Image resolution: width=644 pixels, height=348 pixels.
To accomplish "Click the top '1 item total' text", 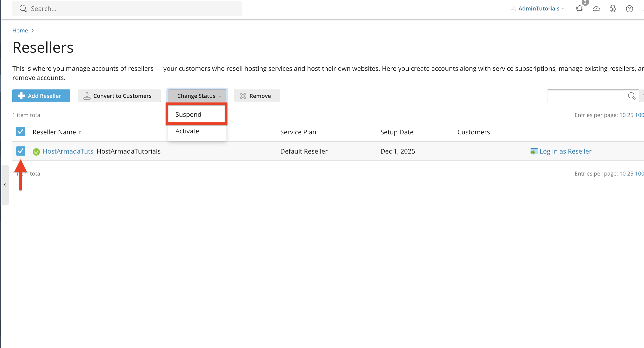I will coord(27,115).
